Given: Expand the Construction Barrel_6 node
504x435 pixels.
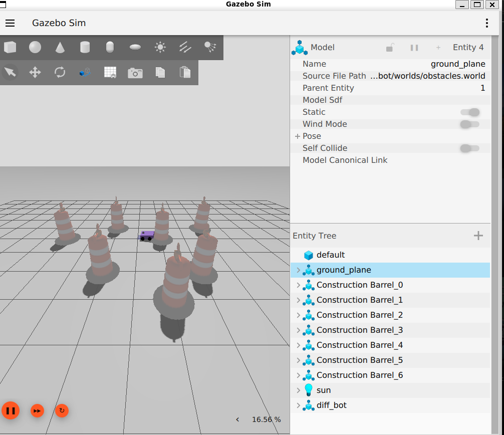Looking at the screenshot, I should [x=298, y=375].
